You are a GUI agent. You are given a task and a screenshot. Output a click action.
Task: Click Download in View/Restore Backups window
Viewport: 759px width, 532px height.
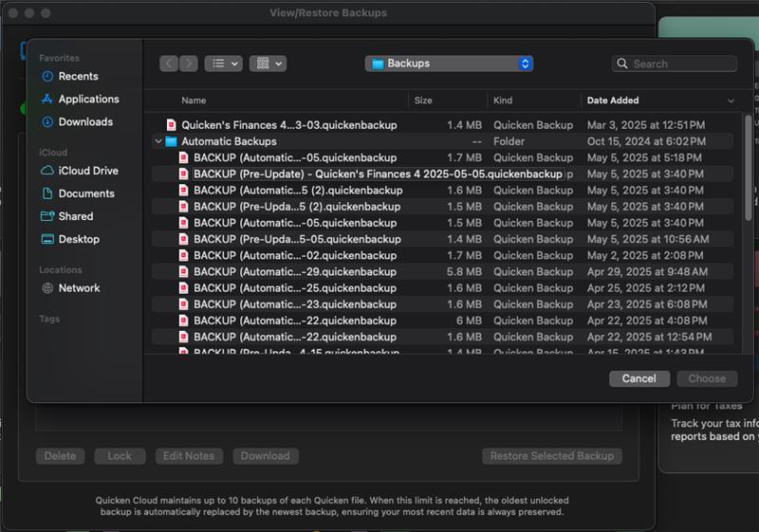[266, 456]
